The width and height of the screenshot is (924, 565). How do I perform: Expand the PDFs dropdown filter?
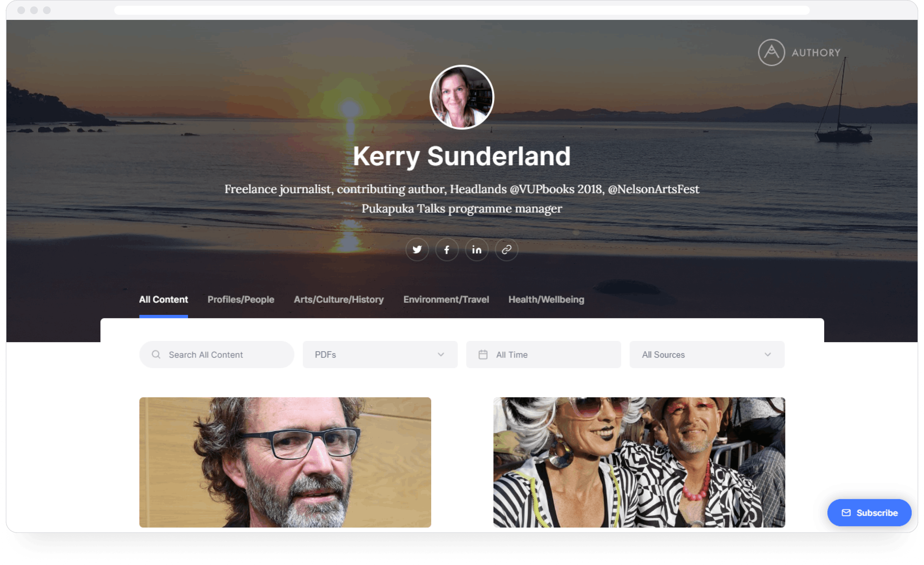[380, 354]
